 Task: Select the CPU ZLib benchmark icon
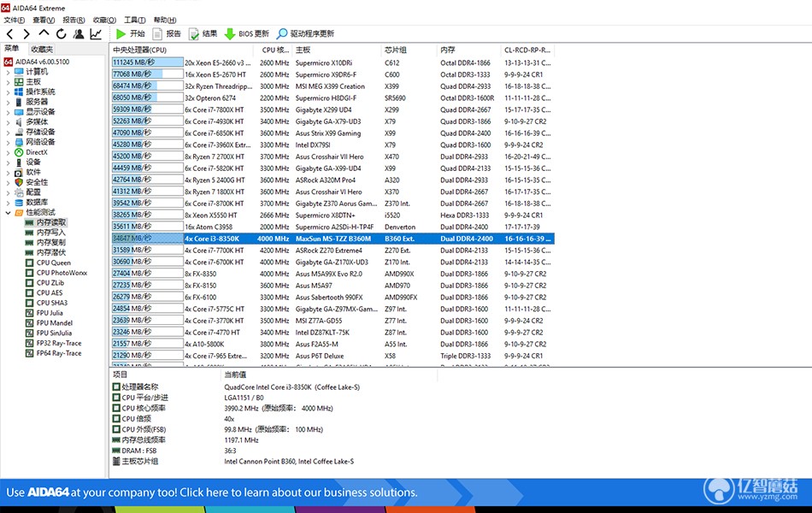pos(30,283)
